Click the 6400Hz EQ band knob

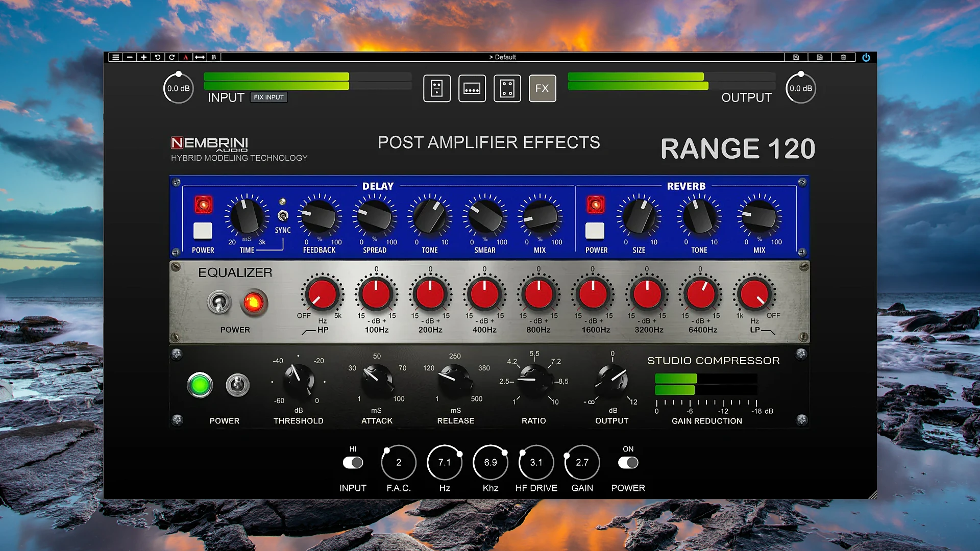coord(701,294)
